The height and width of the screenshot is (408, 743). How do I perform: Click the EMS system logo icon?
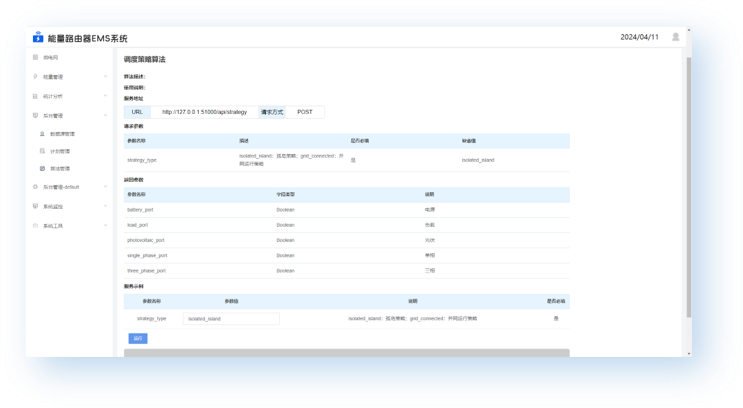point(38,38)
